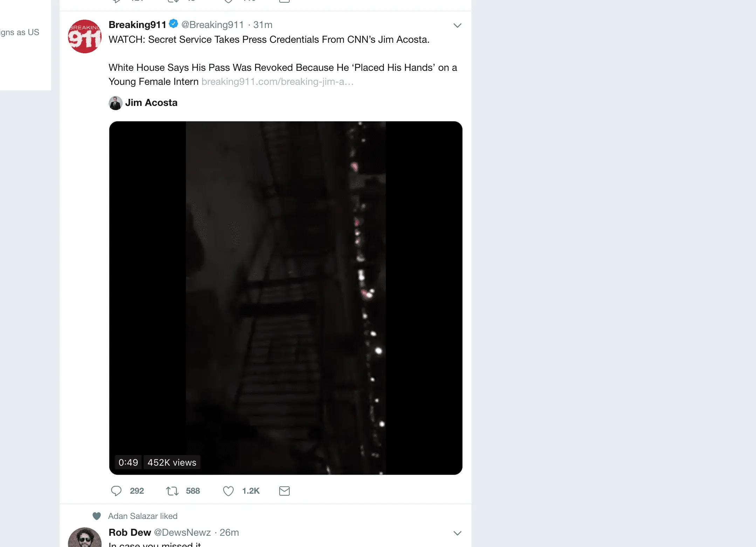Image resolution: width=756 pixels, height=547 pixels.
Task: Open the Rob Dew display name
Action: (x=130, y=533)
